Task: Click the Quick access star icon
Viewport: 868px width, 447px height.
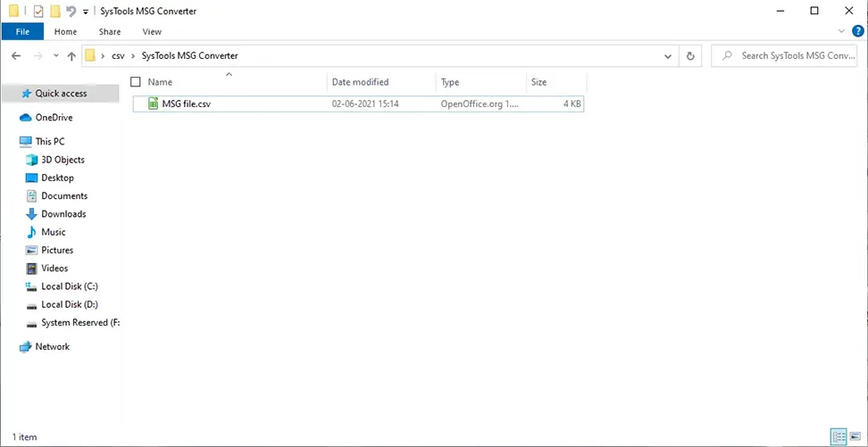Action: pos(26,94)
